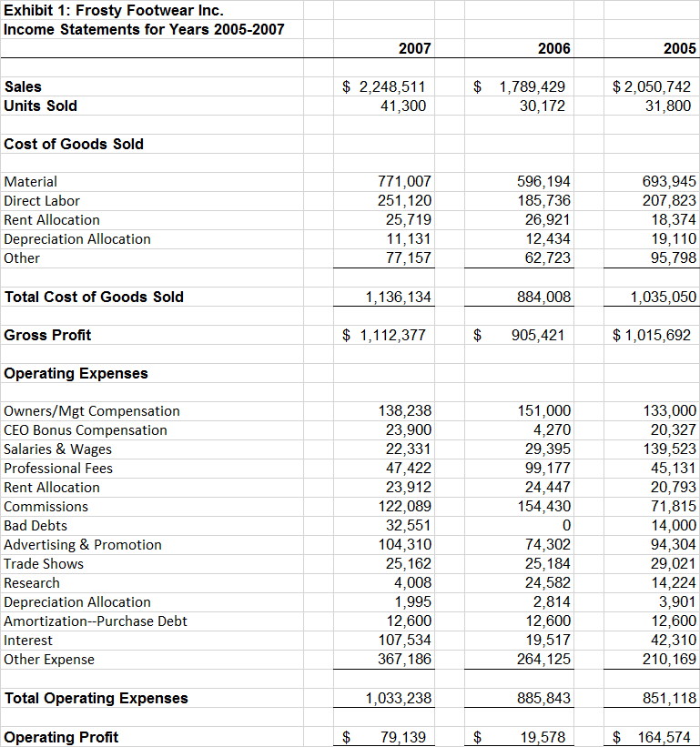
Task: Select Total Operating Expenses cell 1,033,238
Action: [x=399, y=698]
